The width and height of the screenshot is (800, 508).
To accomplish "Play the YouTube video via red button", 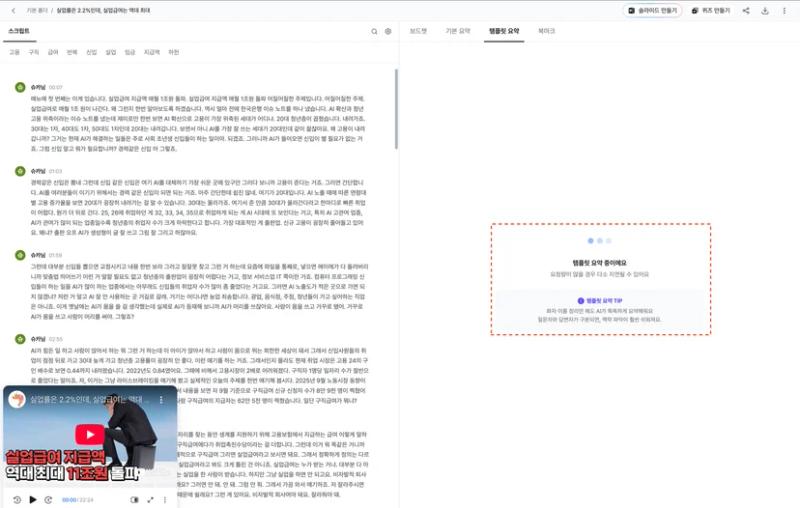I will coord(90,435).
